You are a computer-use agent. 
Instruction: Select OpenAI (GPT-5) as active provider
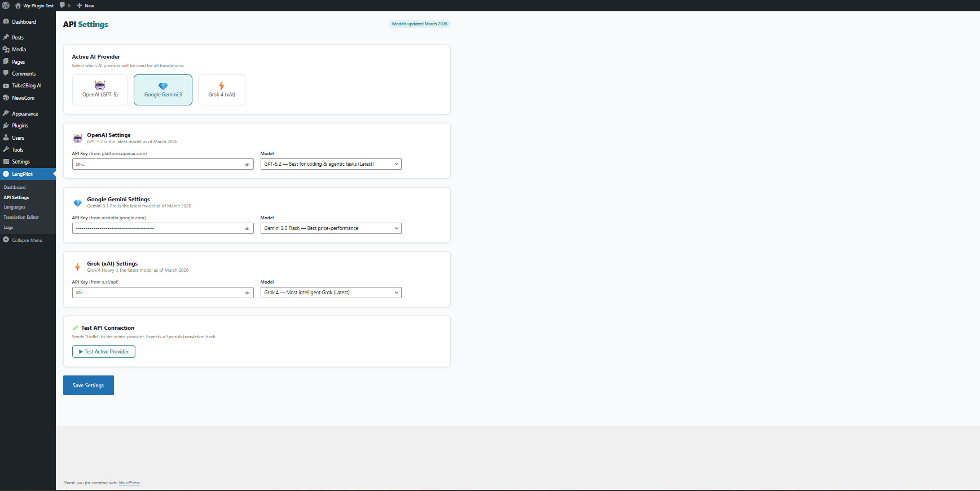(x=100, y=90)
